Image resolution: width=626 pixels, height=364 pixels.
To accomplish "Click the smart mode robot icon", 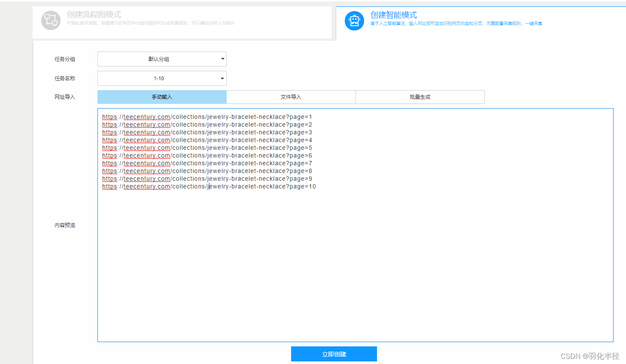I will coord(354,21).
